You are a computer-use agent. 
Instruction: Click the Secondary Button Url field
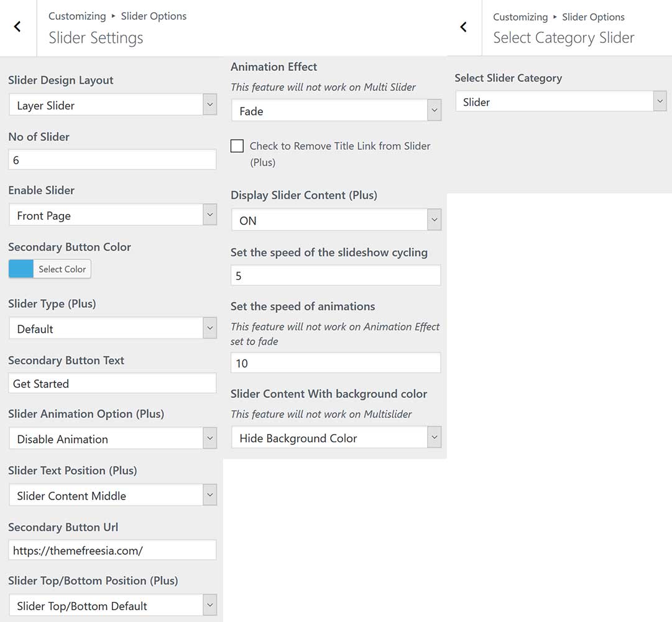pyautogui.click(x=113, y=550)
